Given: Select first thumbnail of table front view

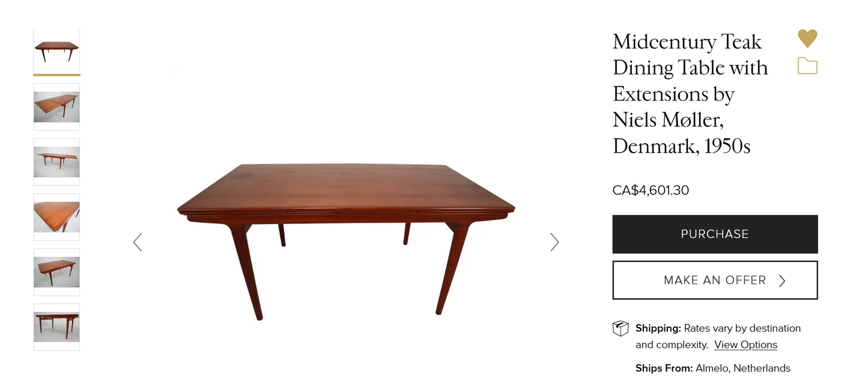Looking at the screenshot, I should (x=56, y=52).
